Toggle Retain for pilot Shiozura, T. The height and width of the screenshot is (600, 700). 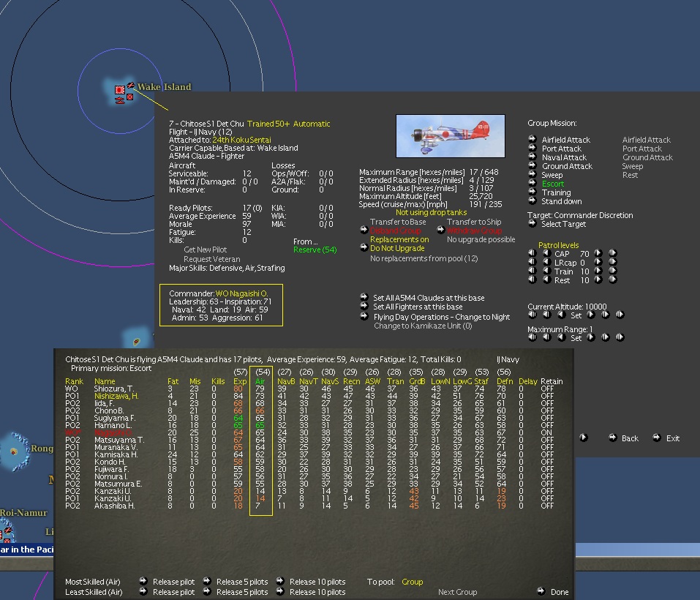pyautogui.click(x=547, y=389)
